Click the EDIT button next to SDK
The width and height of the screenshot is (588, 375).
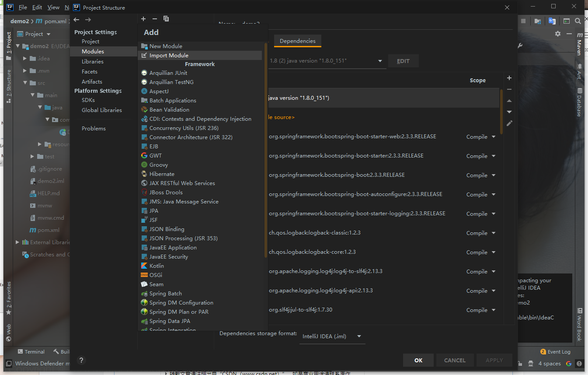click(x=403, y=61)
